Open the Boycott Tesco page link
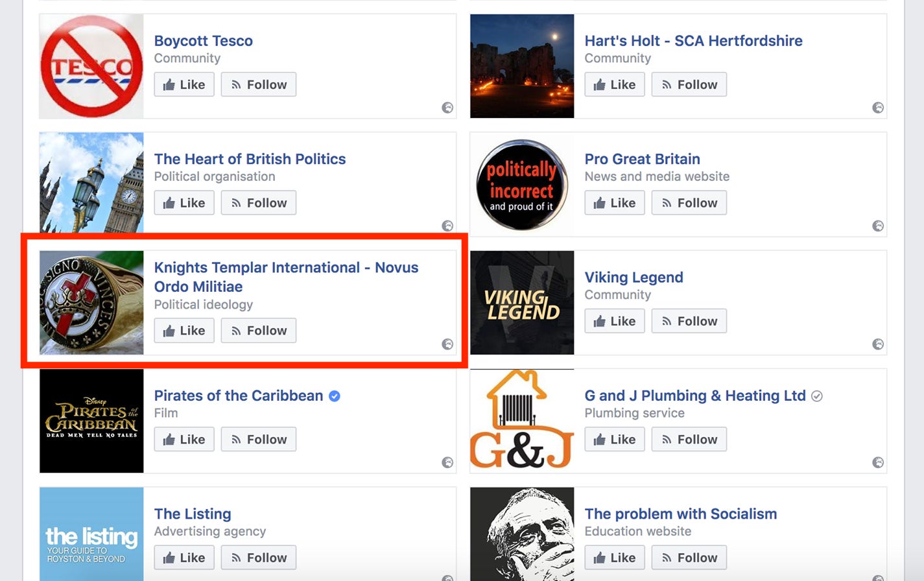This screenshot has width=924, height=581. [204, 41]
